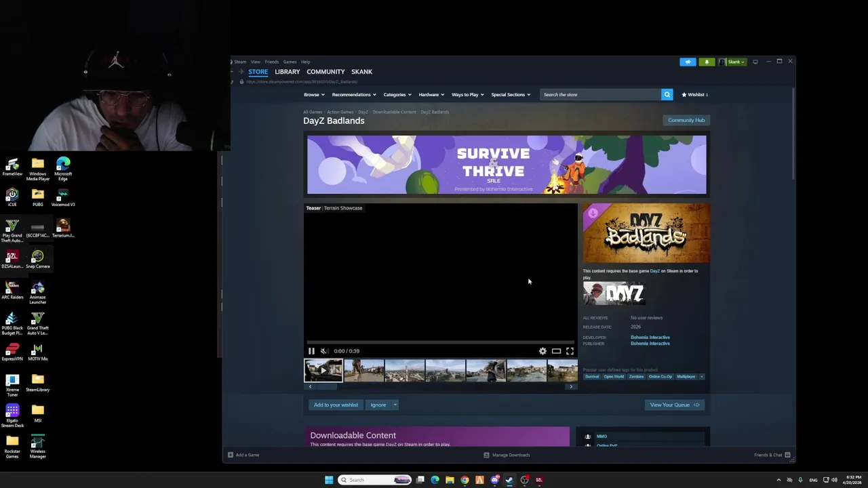The width and height of the screenshot is (868, 488).
Task: Go back with the Steam back arrow
Action: (x=233, y=72)
